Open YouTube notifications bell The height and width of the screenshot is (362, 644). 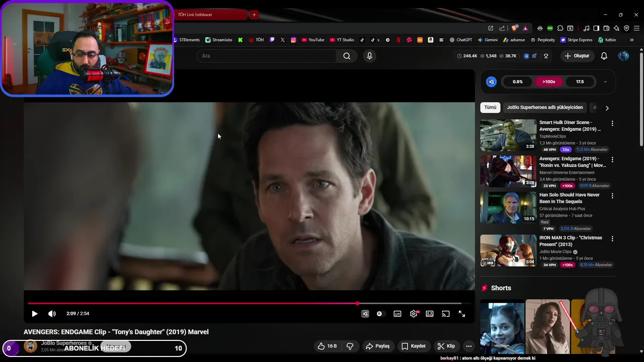click(604, 56)
